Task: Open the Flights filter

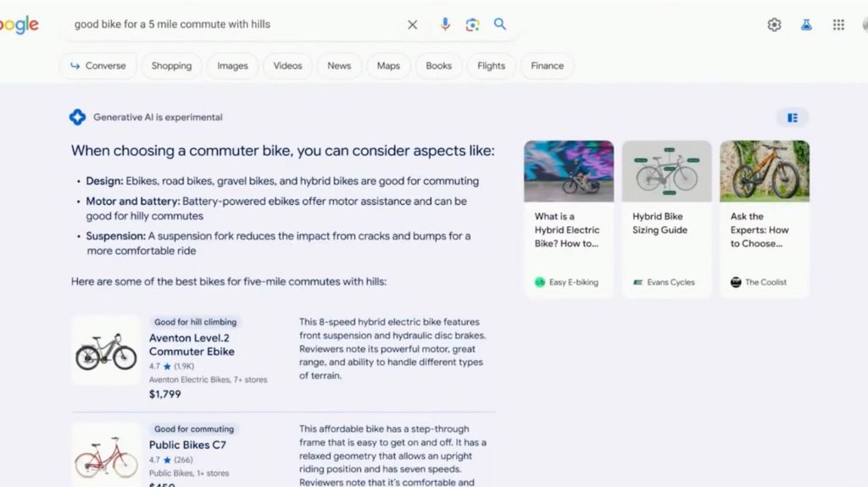Action: [492, 66]
